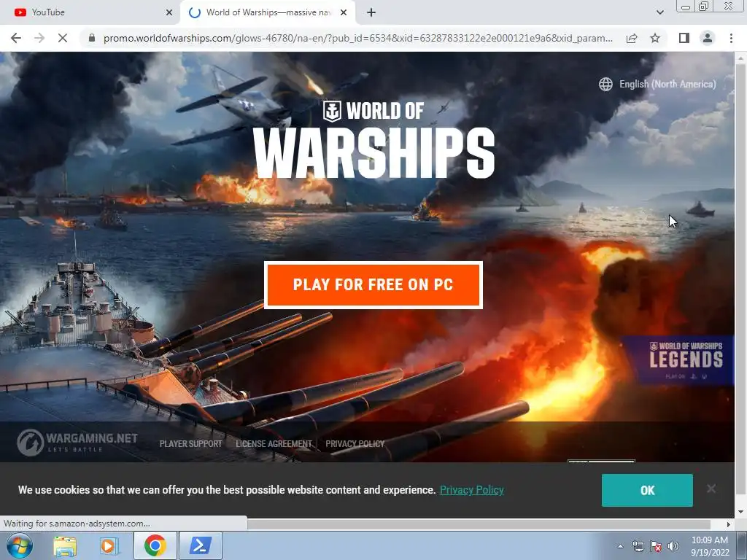Click the network tray icon
This screenshot has height=560, width=747.
coord(638,546)
